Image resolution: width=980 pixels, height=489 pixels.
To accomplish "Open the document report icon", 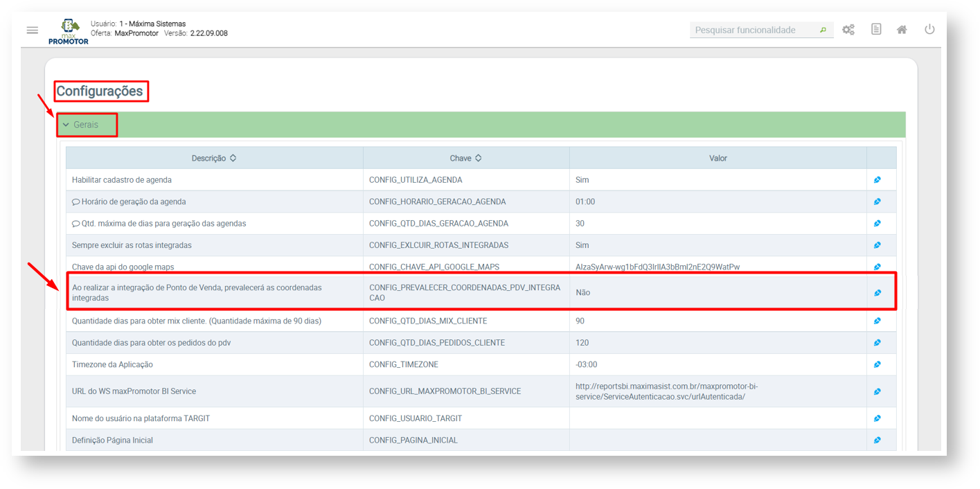I will [x=876, y=30].
